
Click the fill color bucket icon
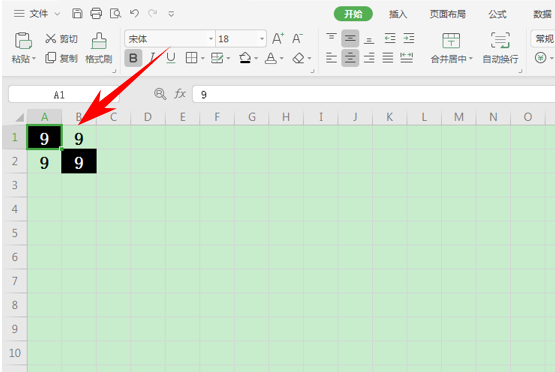point(245,58)
